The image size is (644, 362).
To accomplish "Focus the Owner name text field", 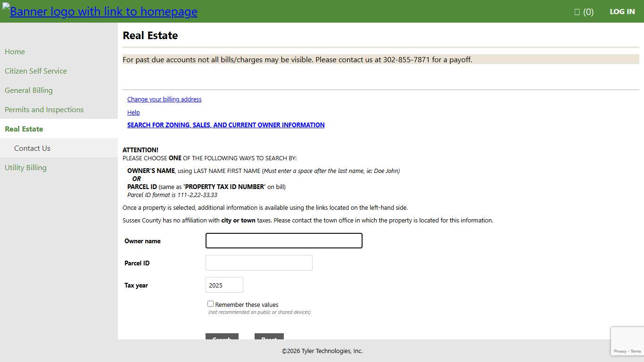I will [284, 241].
